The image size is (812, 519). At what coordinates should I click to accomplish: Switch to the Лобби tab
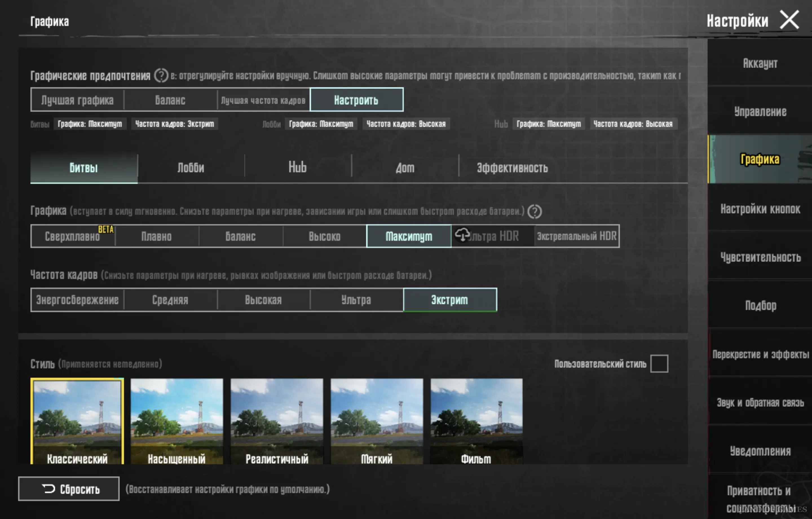tap(191, 168)
